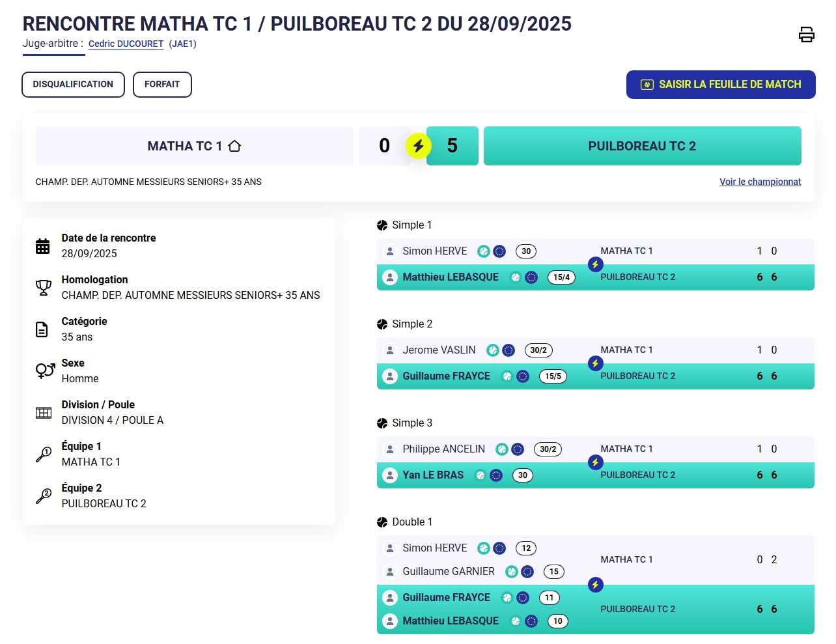Click the print page icon
Viewport: 836px width, 644px height.
(806, 35)
